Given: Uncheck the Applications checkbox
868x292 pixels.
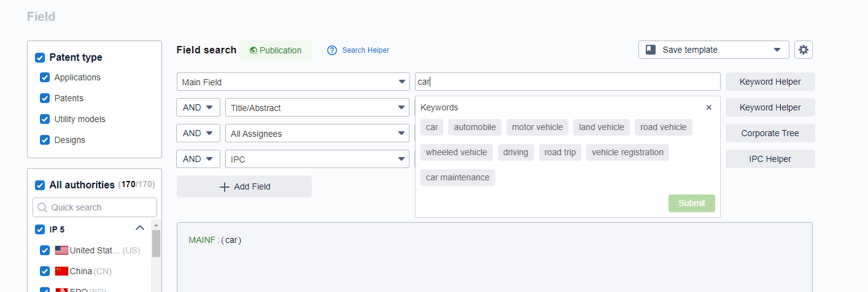Looking at the screenshot, I should coord(45,77).
